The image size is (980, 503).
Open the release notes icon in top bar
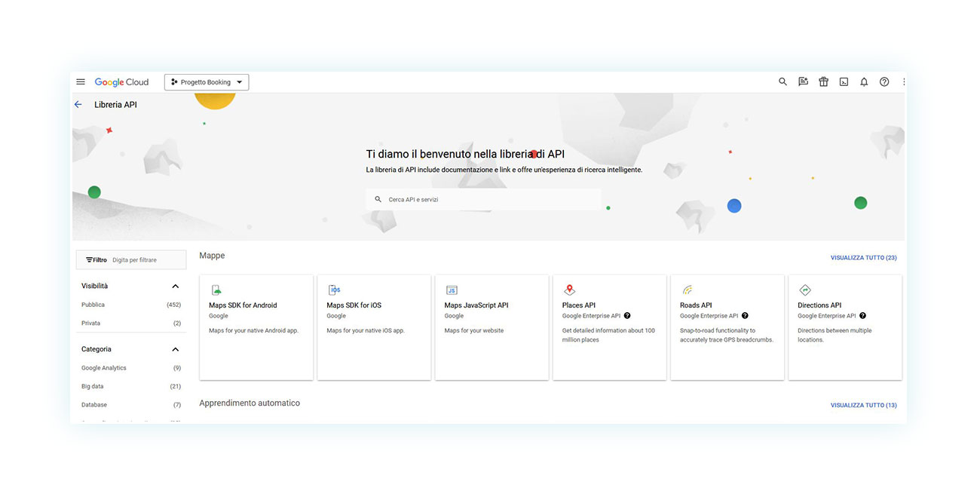point(803,82)
